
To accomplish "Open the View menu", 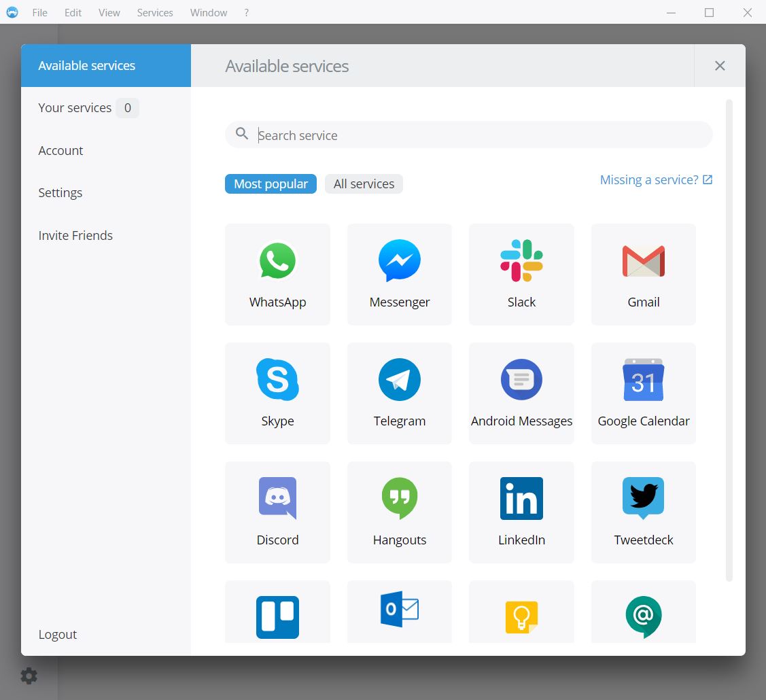I will (x=109, y=13).
